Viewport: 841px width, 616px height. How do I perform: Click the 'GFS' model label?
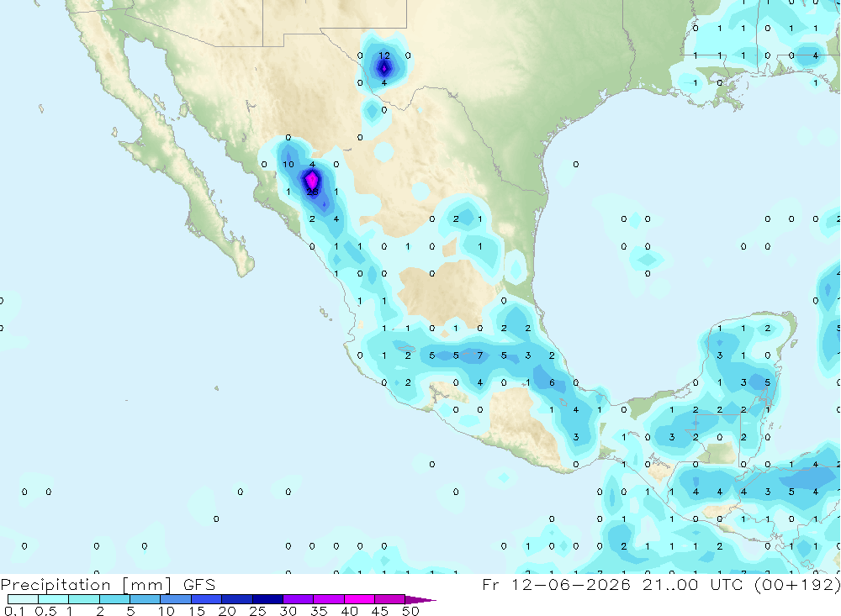pyautogui.click(x=199, y=585)
